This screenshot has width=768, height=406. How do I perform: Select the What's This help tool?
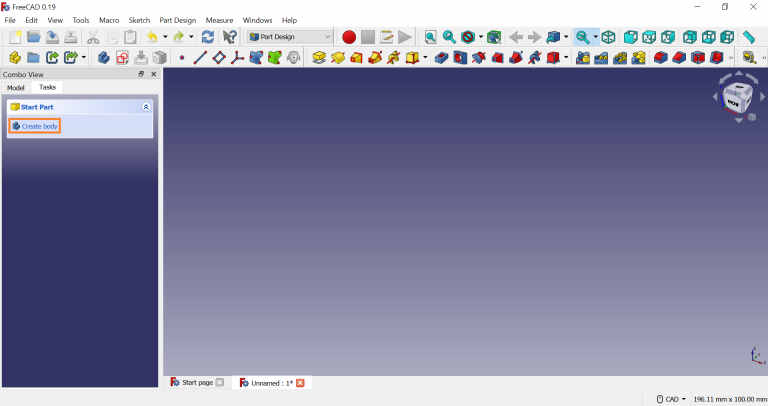point(231,37)
